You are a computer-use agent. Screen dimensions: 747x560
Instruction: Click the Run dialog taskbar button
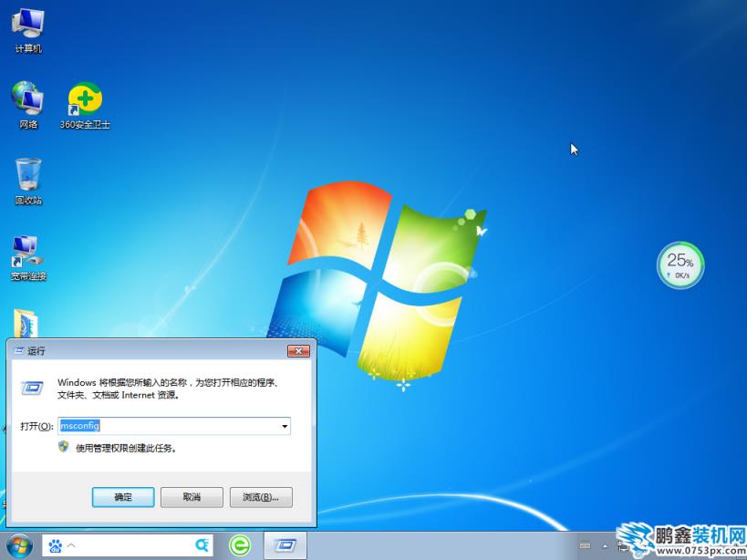(285, 545)
